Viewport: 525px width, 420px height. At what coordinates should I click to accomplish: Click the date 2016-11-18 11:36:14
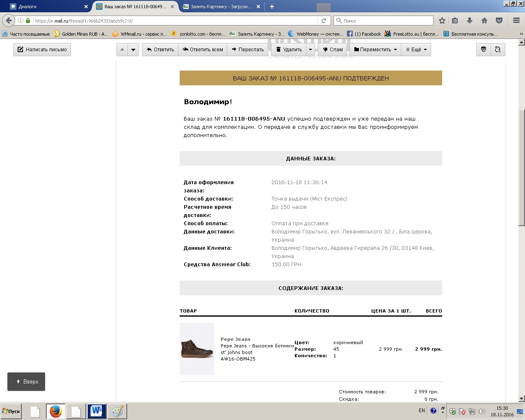point(299,183)
